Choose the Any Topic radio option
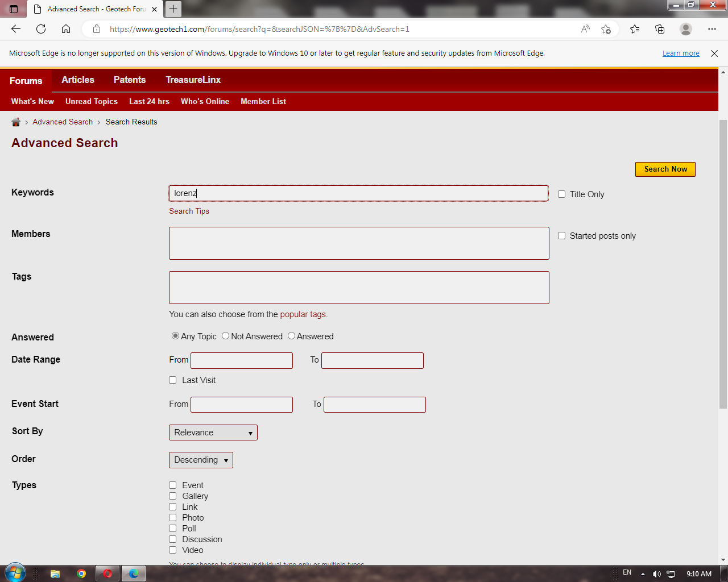The height and width of the screenshot is (582, 728). click(x=176, y=336)
